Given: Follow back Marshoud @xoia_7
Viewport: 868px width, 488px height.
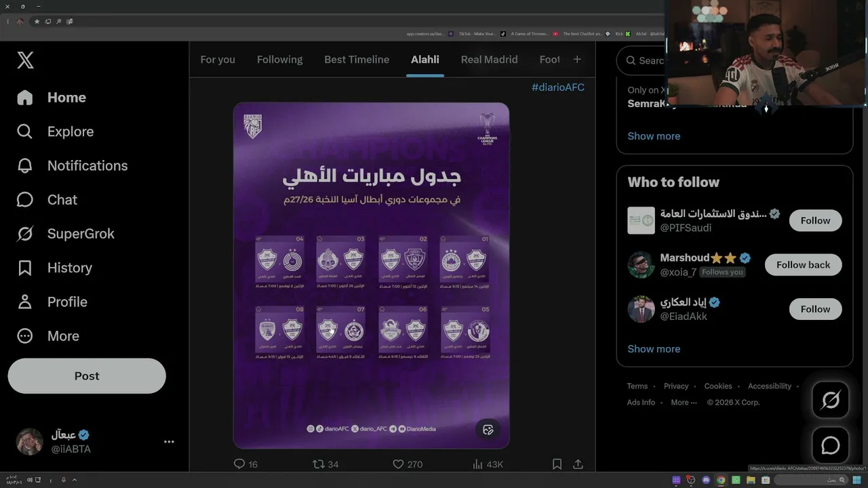Looking at the screenshot, I should 803,265.
